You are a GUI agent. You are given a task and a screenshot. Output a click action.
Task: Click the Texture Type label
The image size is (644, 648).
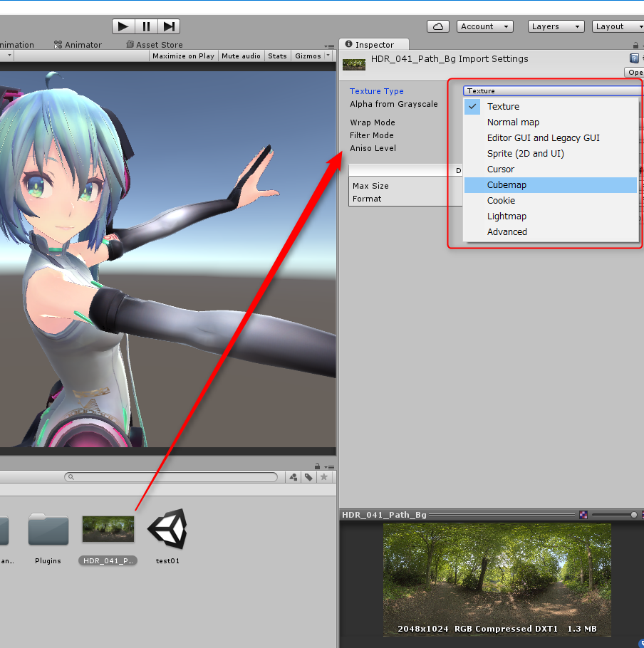pyautogui.click(x=377, y=91)
